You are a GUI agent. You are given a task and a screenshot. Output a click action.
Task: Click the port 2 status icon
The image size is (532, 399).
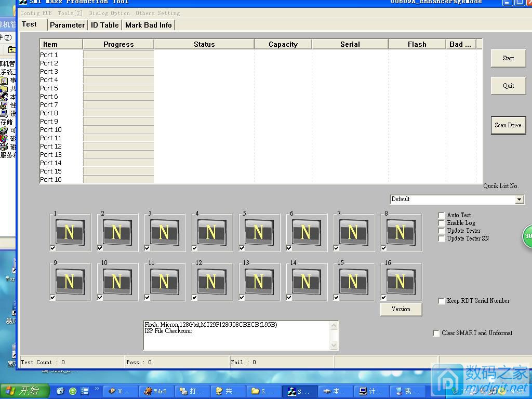117,232
